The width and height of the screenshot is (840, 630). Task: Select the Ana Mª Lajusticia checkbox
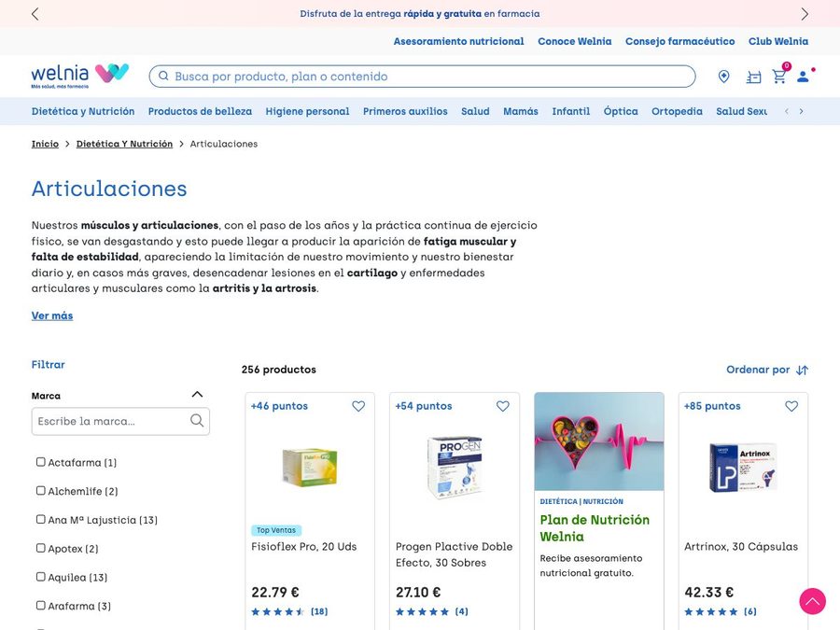41,519
